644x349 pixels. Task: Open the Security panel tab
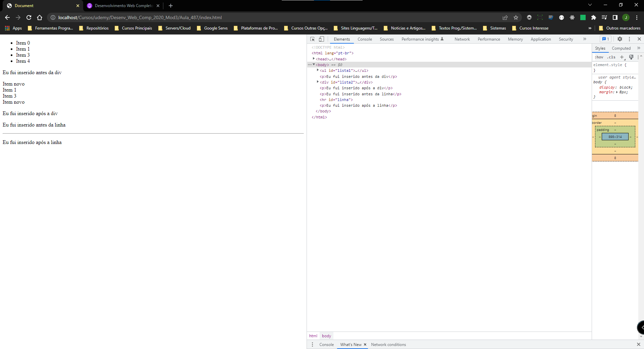point(566,39)
